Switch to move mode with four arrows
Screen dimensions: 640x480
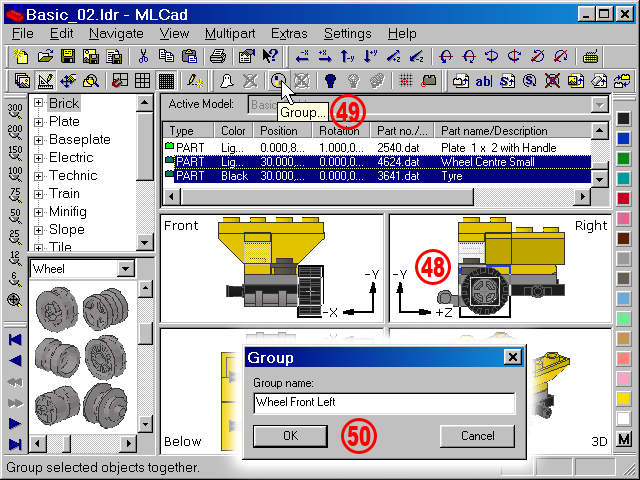point(68,80)
